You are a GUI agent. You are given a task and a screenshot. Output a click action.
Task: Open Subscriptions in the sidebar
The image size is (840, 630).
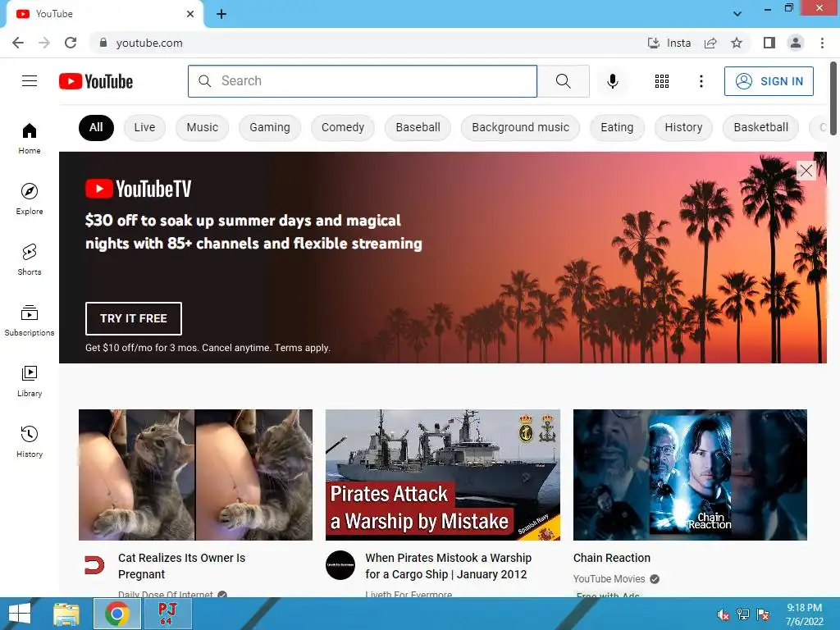30,321
